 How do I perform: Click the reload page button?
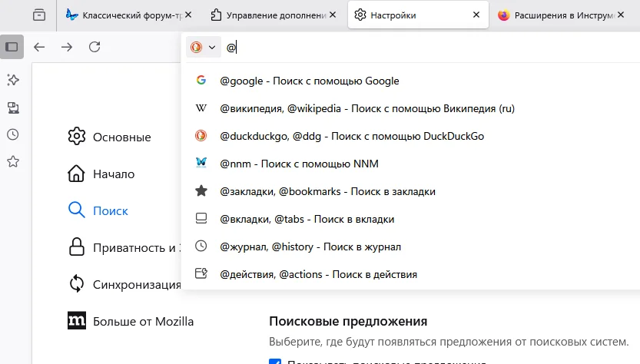(95, 47)
